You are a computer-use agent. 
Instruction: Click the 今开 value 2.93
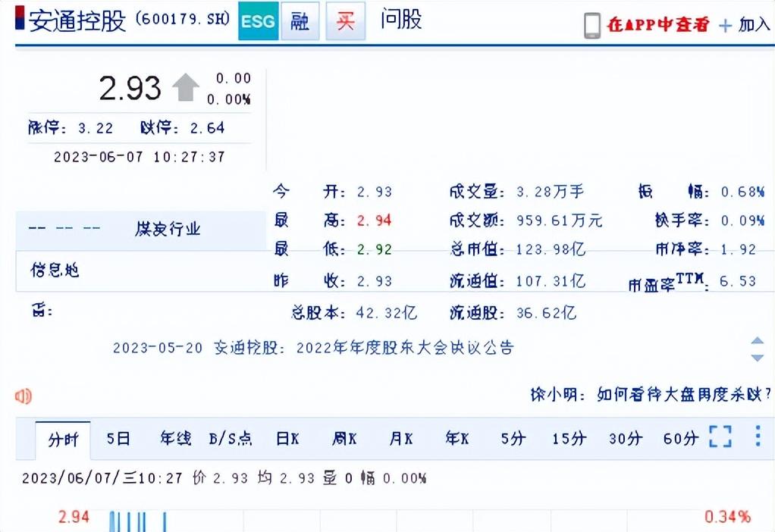click(x=375, y=192)
